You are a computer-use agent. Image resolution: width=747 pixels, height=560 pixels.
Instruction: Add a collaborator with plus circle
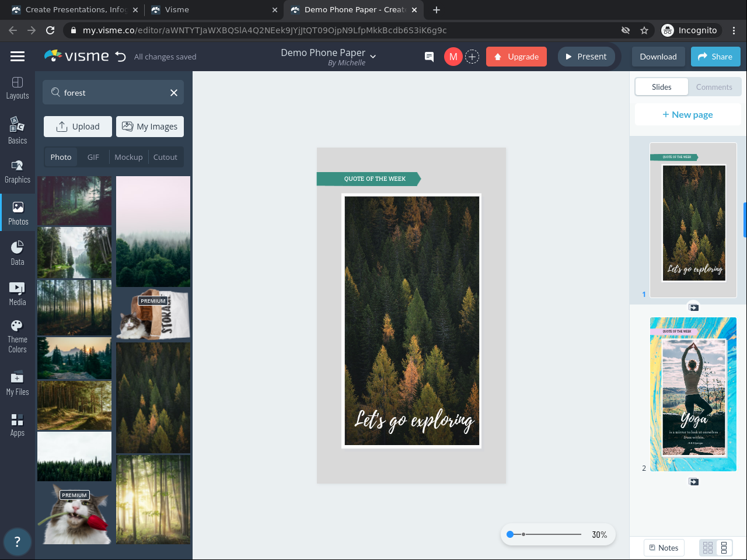pos(472,57)
